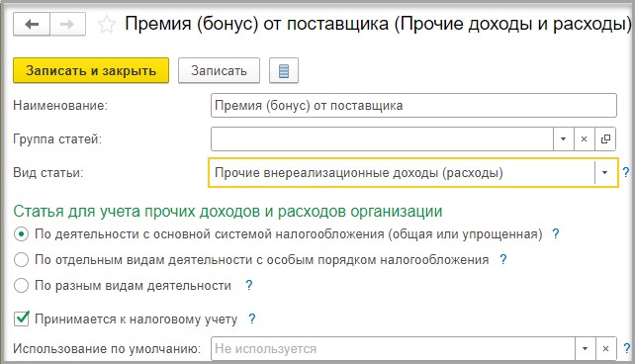The image size is (635, 364).
Task: Click the Записать button
Action: pos(219,70)
